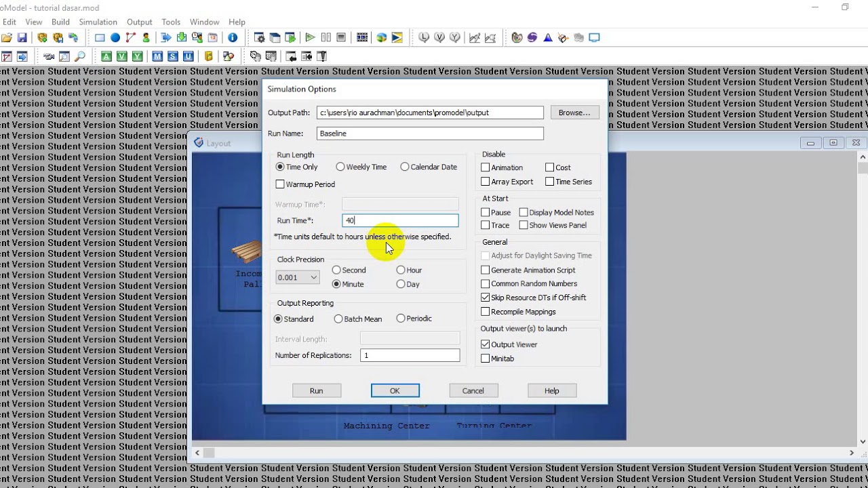Enable the Warmup Period checkbox
The width and height of the screenshot is (868, 488).
pos(280,184)
